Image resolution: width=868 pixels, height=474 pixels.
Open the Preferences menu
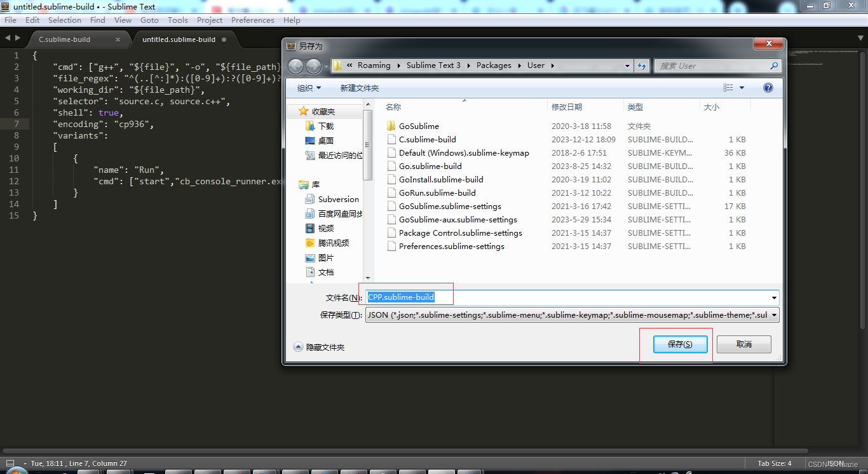(253, 20)
